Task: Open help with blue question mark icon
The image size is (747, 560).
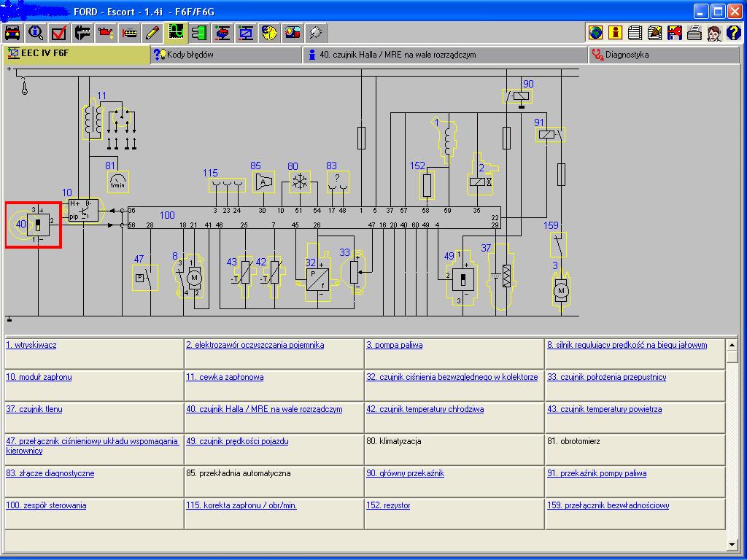Action: [734, 33]
